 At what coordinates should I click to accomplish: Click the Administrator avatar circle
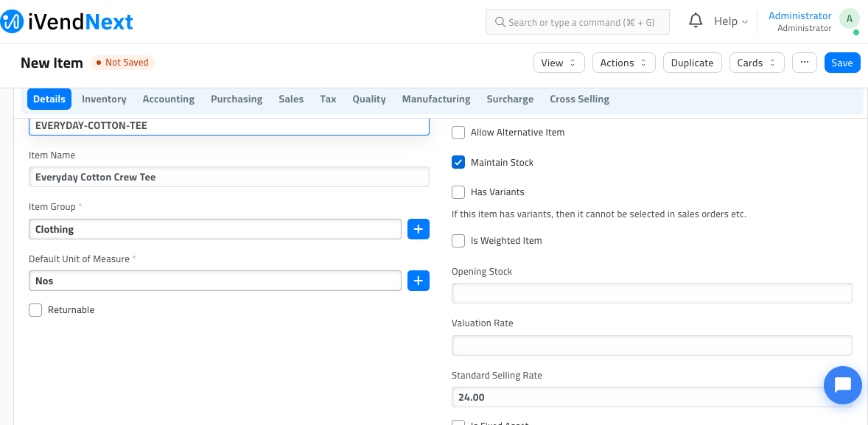click(849, 19)
